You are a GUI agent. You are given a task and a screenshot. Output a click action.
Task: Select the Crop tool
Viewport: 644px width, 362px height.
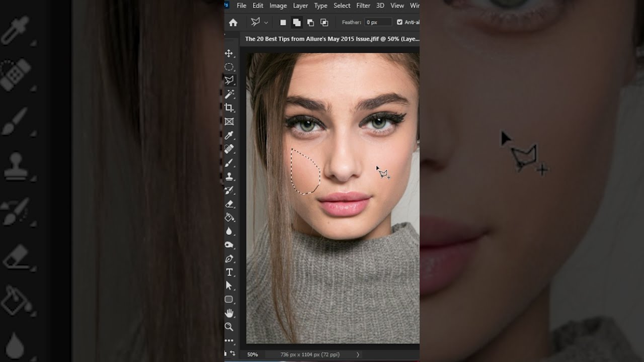click(229, 108)
